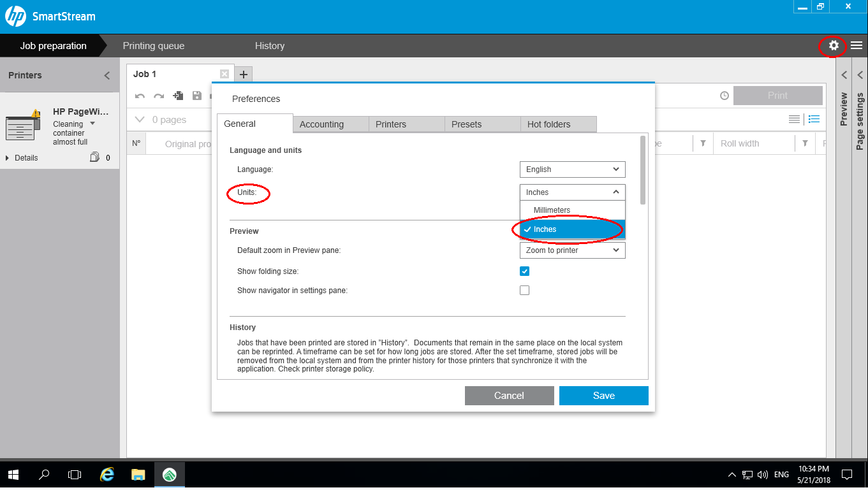Click the HP PageWi... printer name

click(x=81, y=112)
